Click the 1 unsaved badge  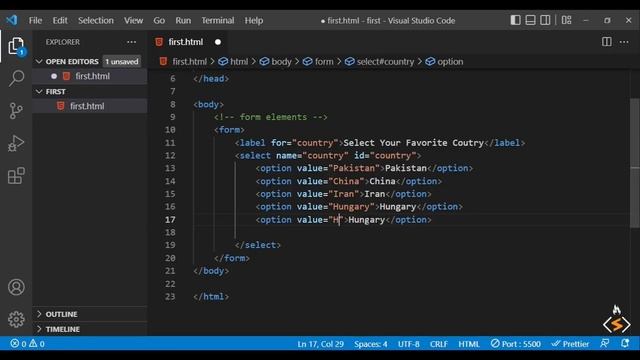pyautogui.click(x=122, y=62)
